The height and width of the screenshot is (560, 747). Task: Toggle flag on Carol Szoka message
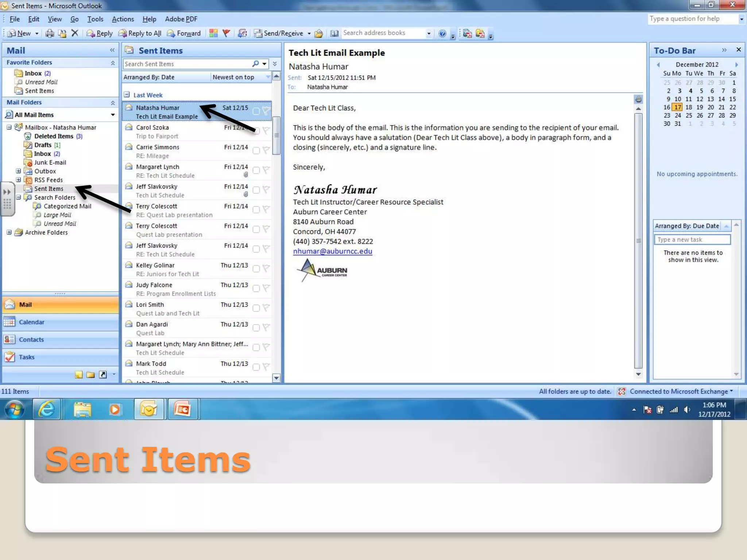coord(266,131)
